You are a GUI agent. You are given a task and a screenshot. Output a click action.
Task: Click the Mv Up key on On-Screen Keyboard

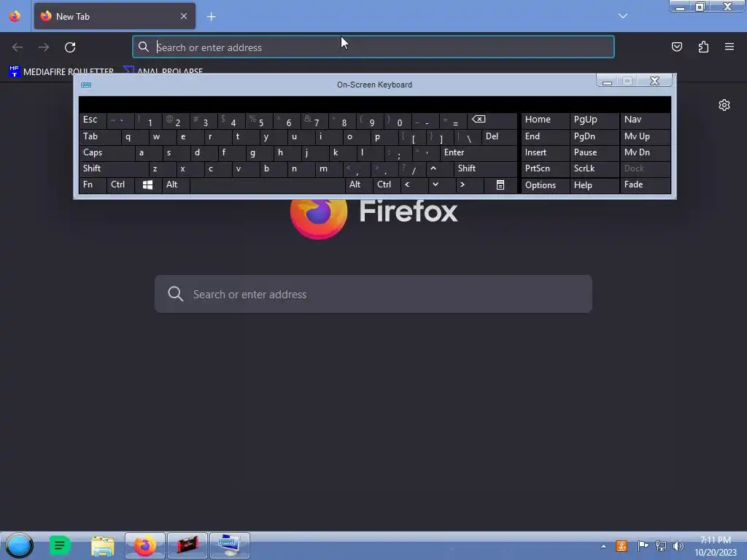tap(645, 136)
